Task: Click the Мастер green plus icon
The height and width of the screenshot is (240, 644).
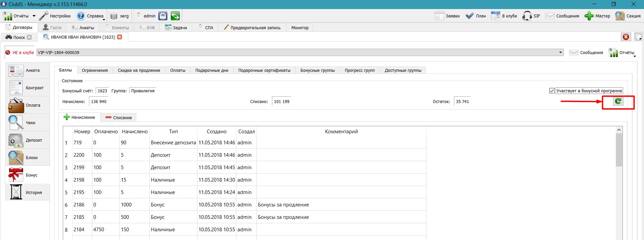Action: pos(589,16)
